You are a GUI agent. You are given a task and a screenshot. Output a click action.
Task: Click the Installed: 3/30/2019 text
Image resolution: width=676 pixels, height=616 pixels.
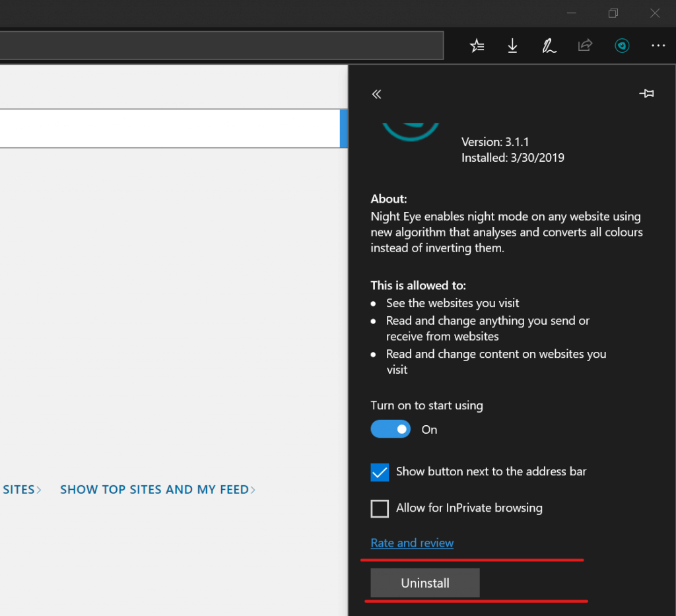pyautogui.click(x=512, y=158)
